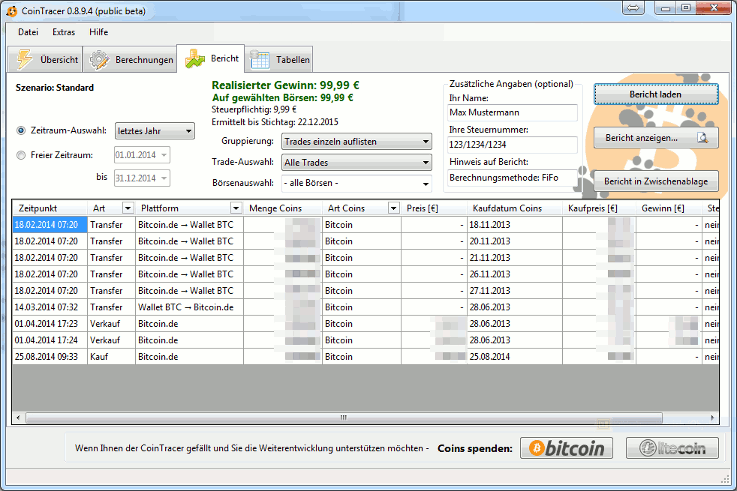Sort by the Kaufdatum Coins column header
Viewport: 737px width, 491px height.
pos(514,208)
